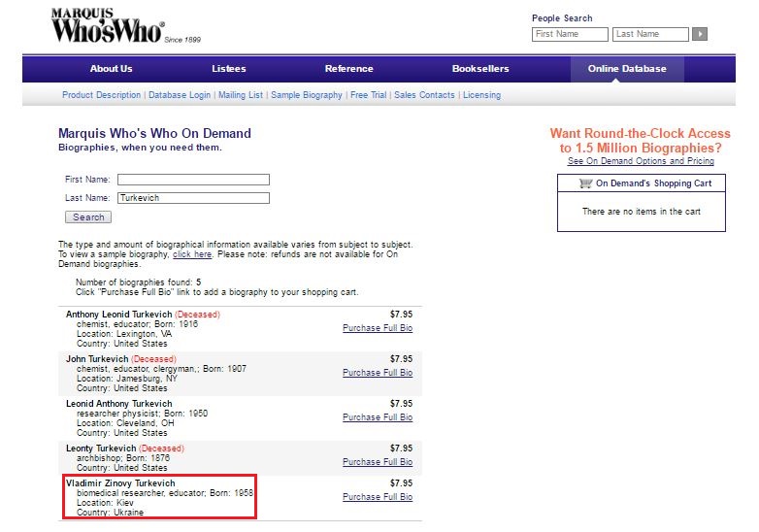The image size is (759, 532).
Task: Select the Online Database tab
Action: 627,69
